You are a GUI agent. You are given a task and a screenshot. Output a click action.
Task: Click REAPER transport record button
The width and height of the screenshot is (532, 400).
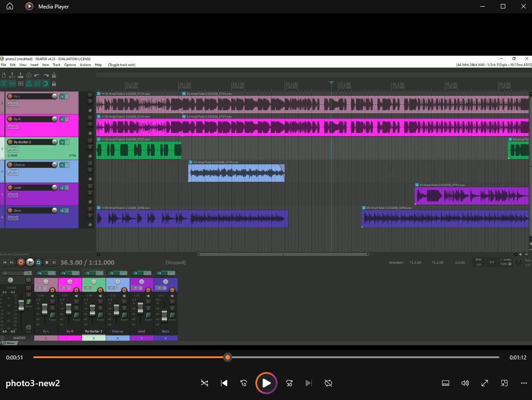[x=20, y=262]
